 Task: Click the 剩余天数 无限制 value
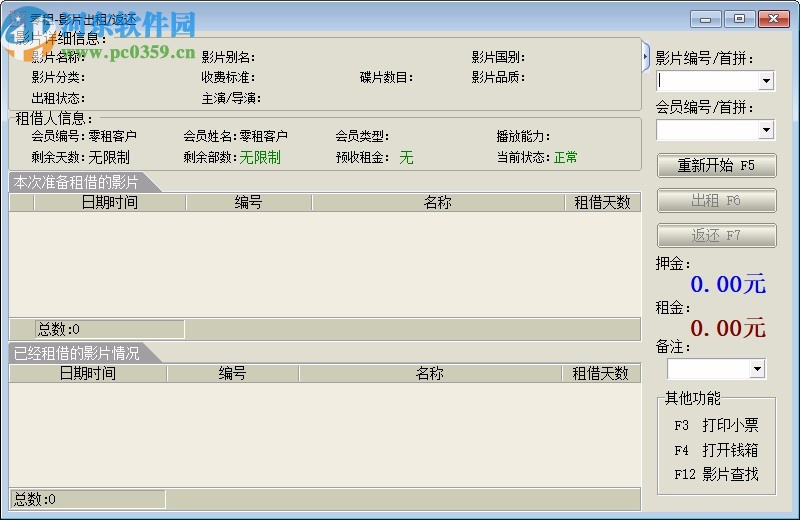coord(109,157)
